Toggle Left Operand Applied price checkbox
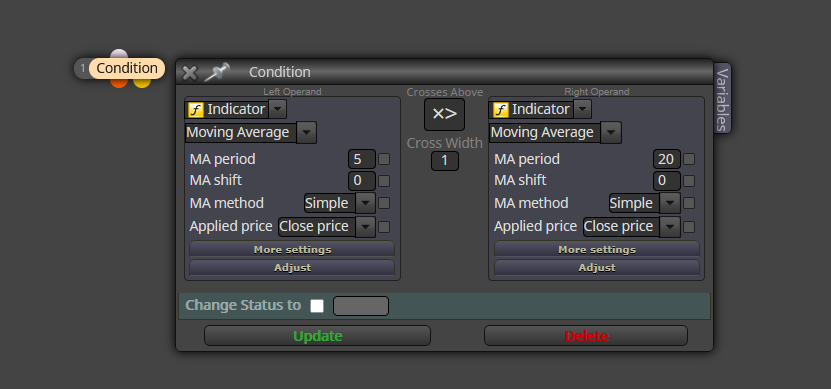The height and width of the screenshot is (389, 831). tap(384, 227)
